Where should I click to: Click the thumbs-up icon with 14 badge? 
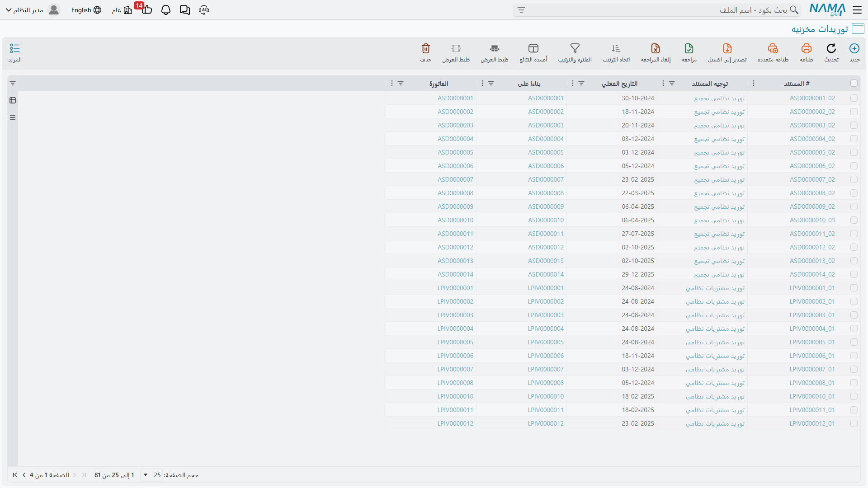tap(146, 9)
